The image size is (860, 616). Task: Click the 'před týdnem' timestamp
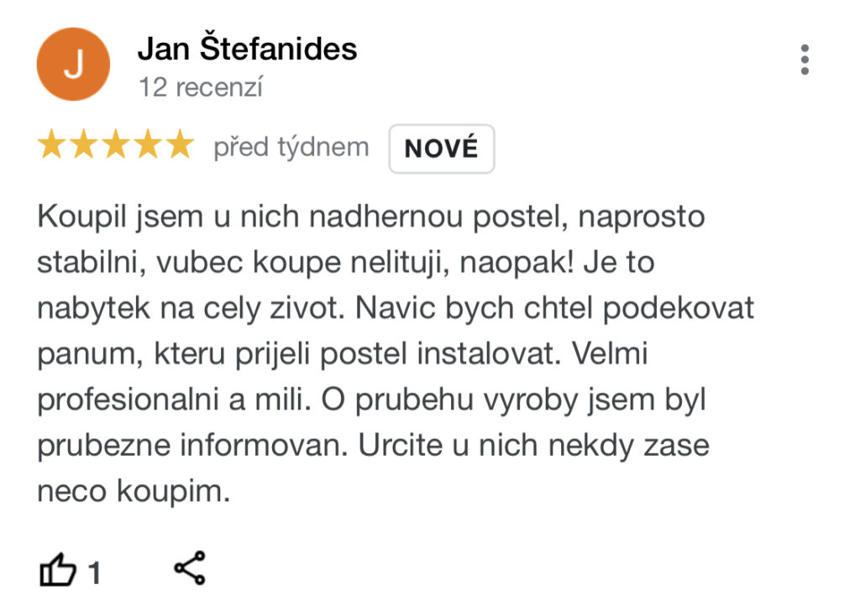point(291,148)
